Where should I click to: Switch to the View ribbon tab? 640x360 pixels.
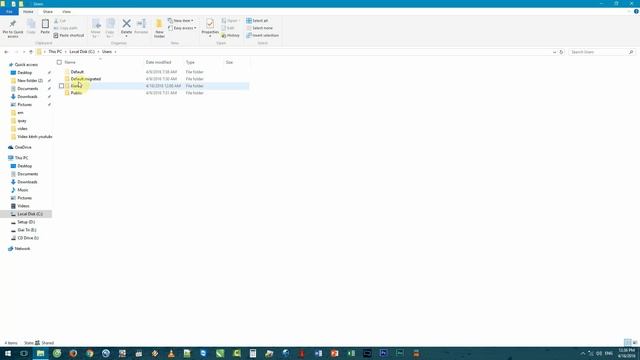[67, 11]
